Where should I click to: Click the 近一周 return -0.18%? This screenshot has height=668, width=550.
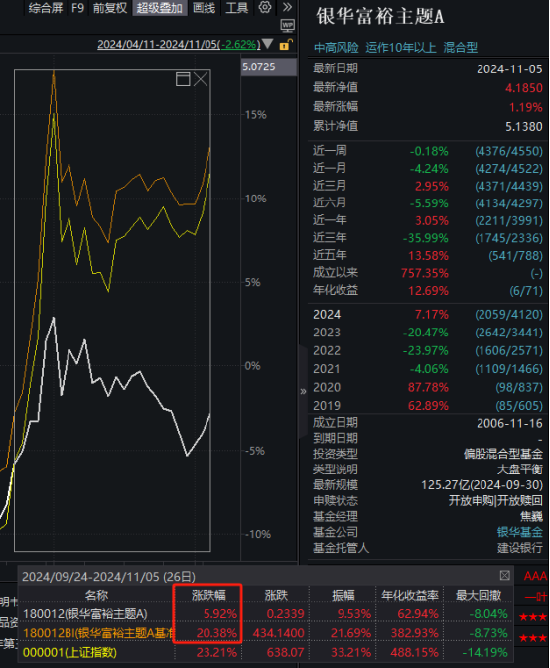pos(429,151)
